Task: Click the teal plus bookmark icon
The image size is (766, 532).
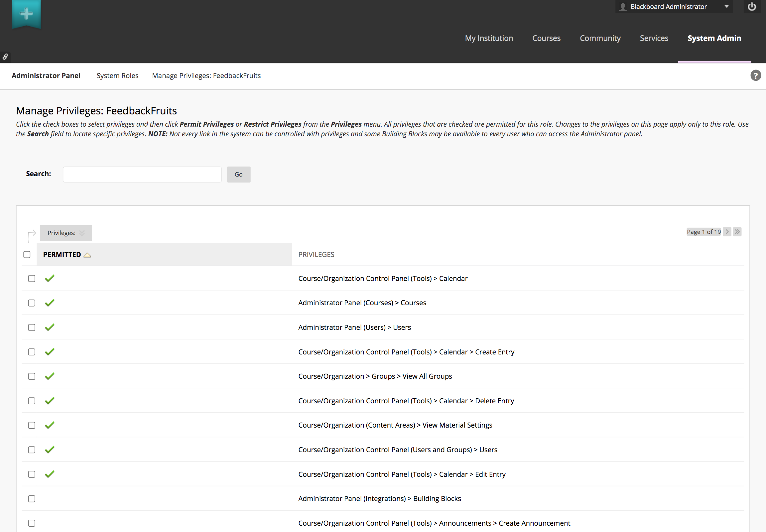Action: (x=26, y=14)
